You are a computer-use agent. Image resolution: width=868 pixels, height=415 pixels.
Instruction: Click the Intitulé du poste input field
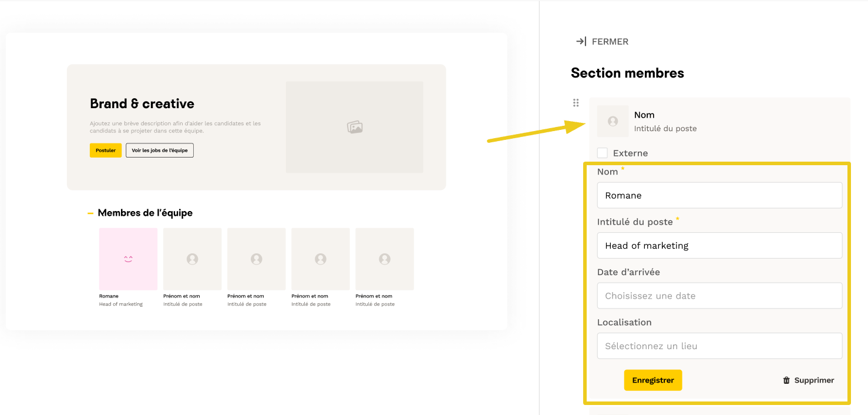point(719,246)
